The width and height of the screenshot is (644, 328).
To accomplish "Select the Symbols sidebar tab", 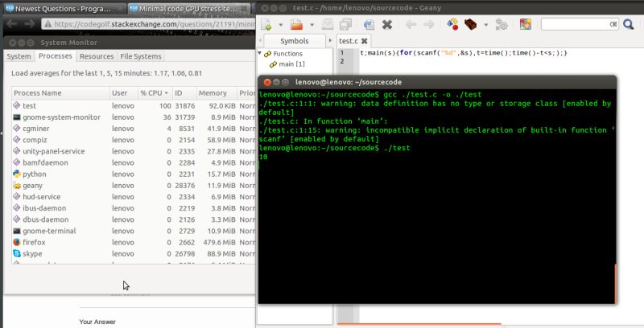I will [294, 41].
